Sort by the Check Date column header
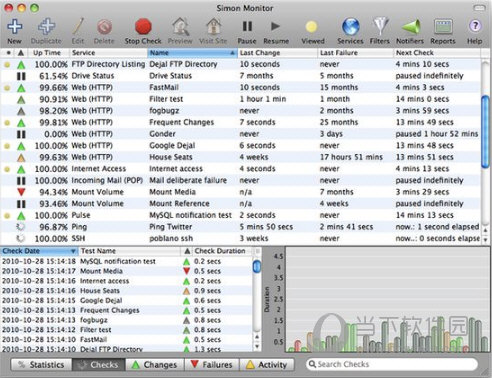 pyautogui.click(x=39, y=251)
